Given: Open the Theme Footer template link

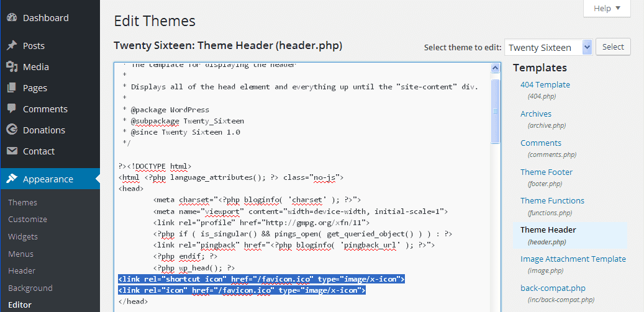Looking at the screenshot, I should pyautogui.click(x=546, y=172).
